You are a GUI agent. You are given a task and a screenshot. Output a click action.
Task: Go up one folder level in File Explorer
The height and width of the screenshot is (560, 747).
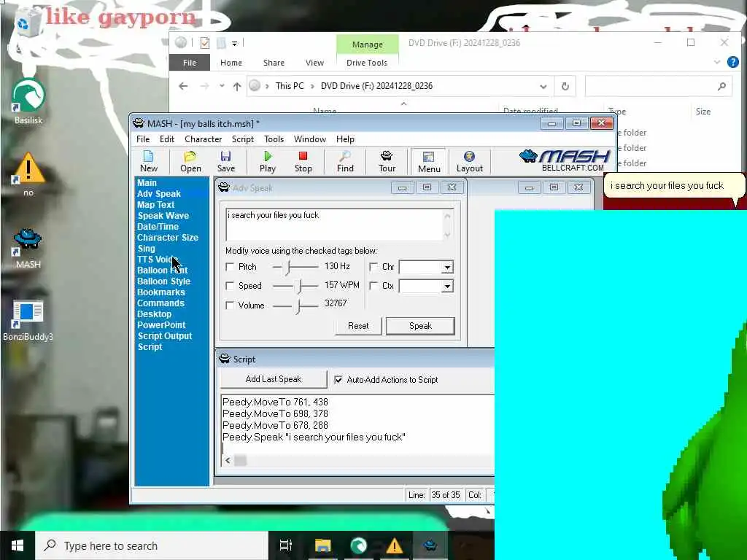coord(237,86)
